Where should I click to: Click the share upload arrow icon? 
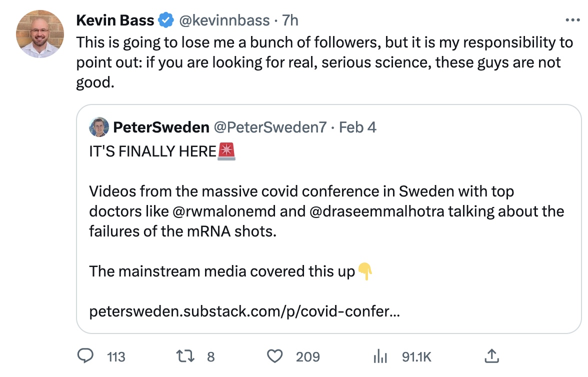(491, 356)
